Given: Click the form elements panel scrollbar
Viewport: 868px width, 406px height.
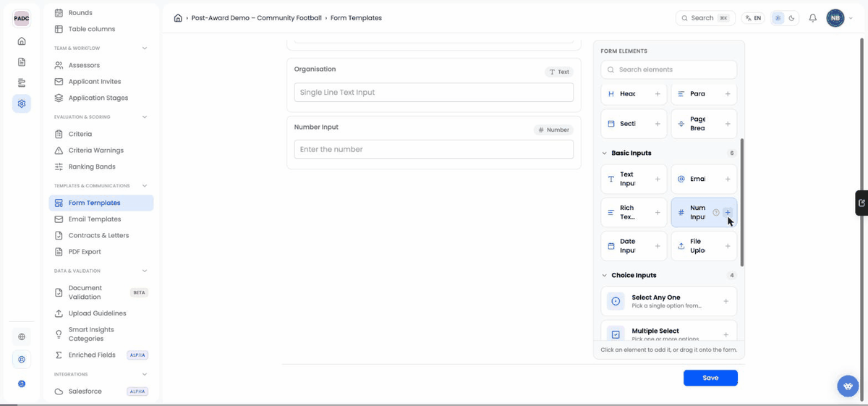Looking at the screenshot, I should 741,203.
